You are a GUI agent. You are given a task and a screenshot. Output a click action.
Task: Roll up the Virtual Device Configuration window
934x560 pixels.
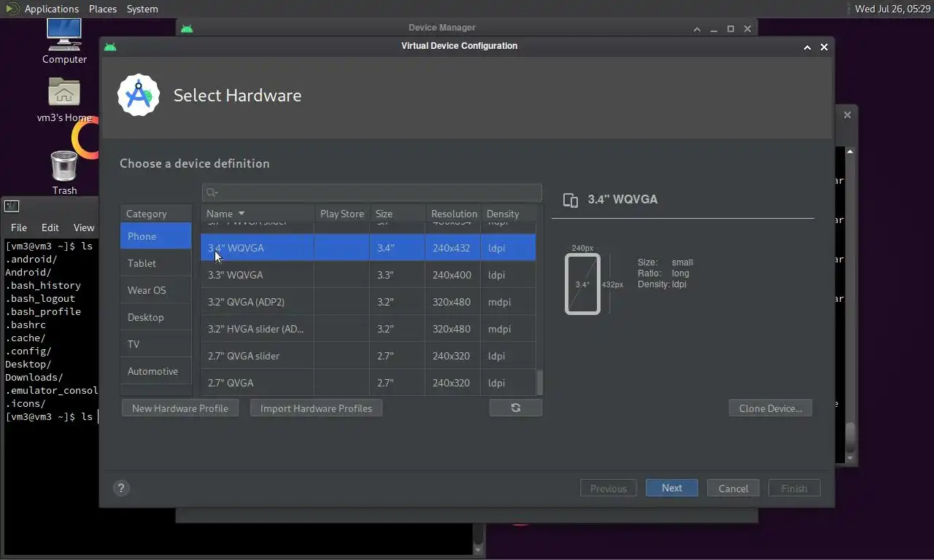click(807, 47)
